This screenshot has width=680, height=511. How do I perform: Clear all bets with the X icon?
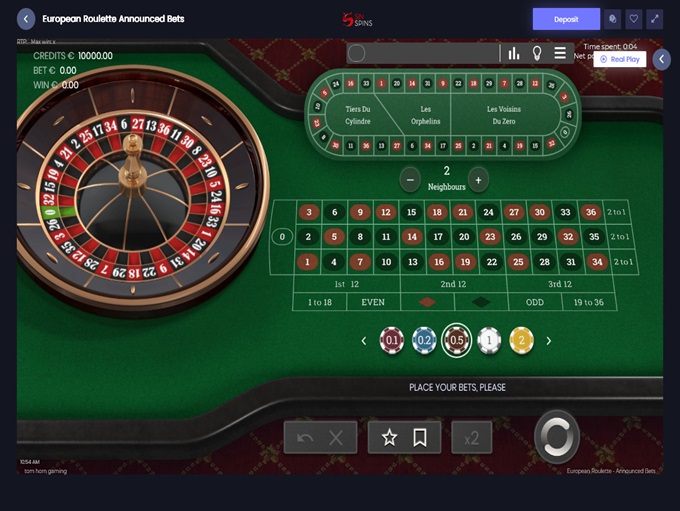[336, 438]
